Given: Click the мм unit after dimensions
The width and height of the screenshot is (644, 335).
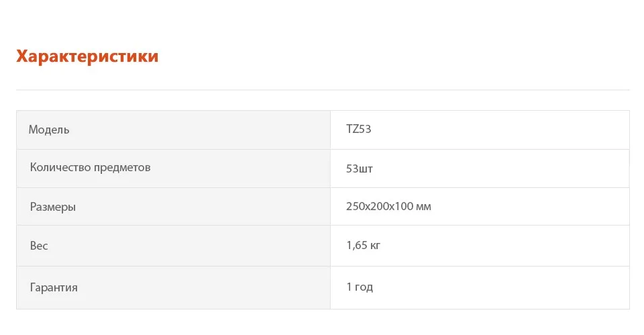Looking at the screenshot, I should point(423,207).
